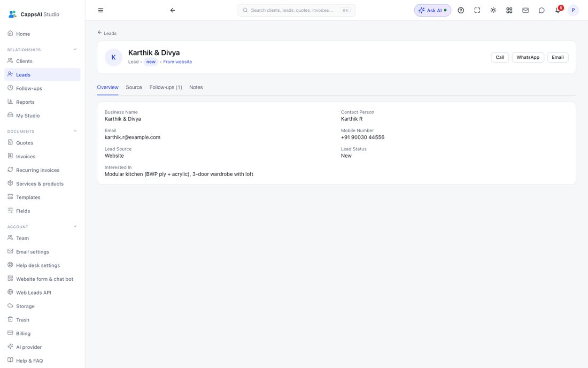Open the Follow-ups (1) tab

click(166, 87)
